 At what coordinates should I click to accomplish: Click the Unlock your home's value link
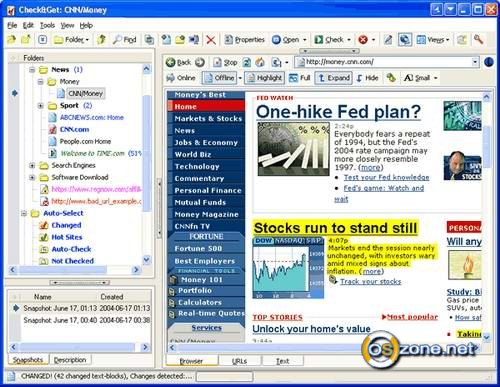[x=311, y=329]
